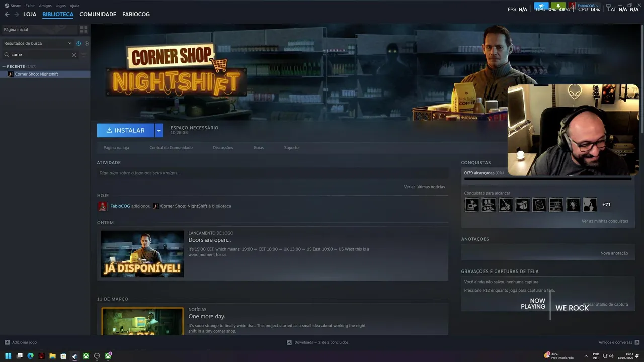Click Adicionar jogo at bottom left
This screenshot has width=644, height=362.
click(21, 342)
